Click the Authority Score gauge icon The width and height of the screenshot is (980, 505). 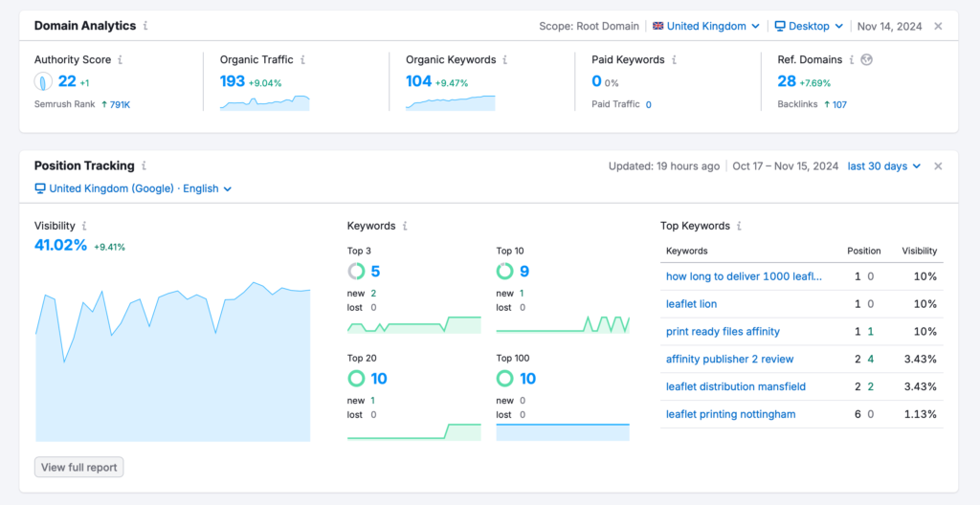[43, 81]
